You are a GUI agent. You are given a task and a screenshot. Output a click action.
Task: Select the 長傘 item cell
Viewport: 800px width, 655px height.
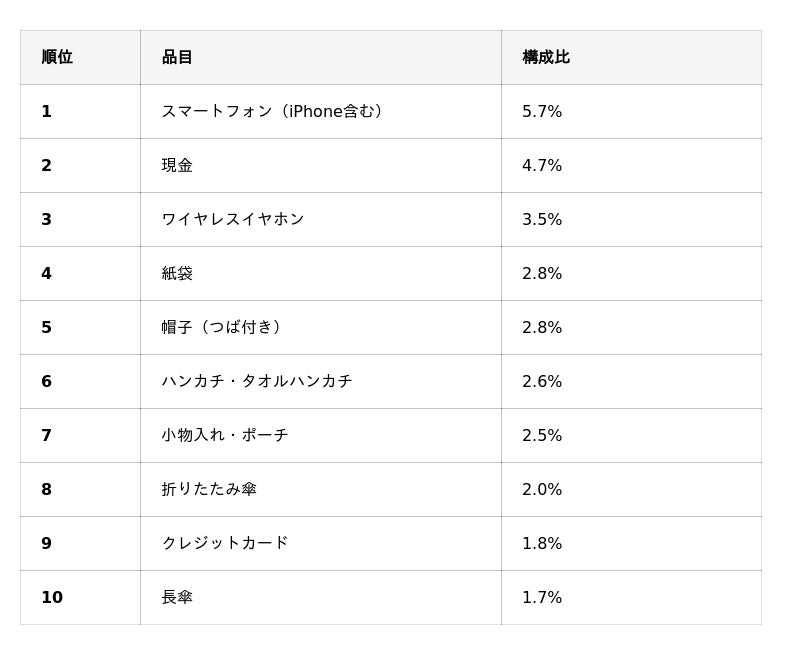(321, 597)
